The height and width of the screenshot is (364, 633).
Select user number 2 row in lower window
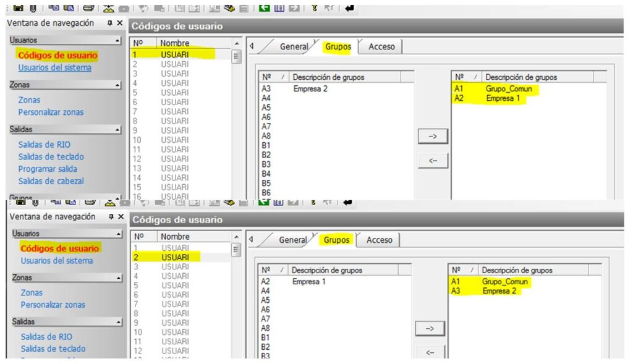pos(181,257)
